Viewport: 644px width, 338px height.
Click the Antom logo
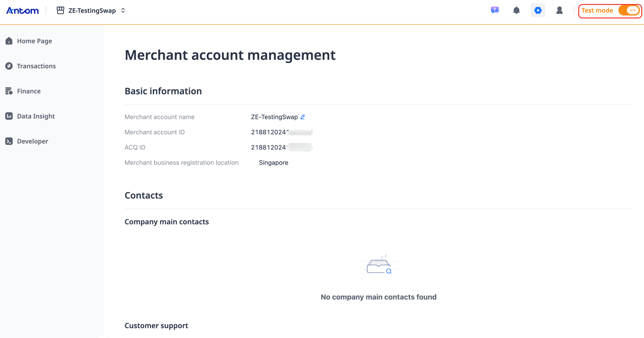click(22, 10)
